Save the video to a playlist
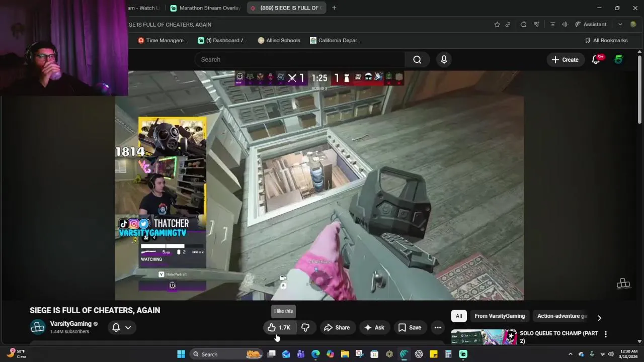The image size is (644, 362). click(410, 327)
